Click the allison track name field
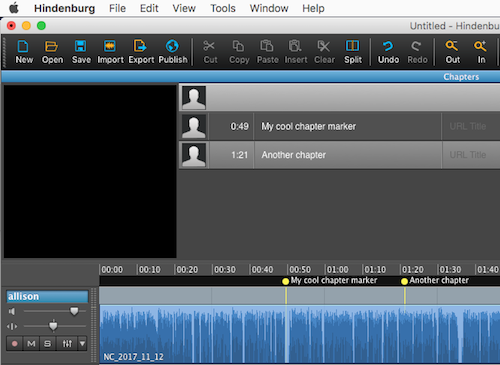The height and width of the screenshot is (365, 500). click(x=47, y=296)
